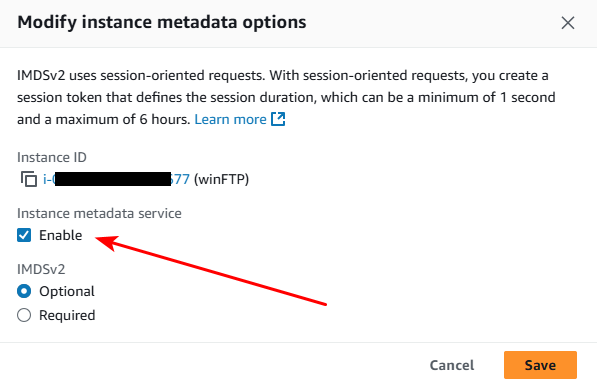
Task: Cancel the metadata changes
Action: click(452, 365)
